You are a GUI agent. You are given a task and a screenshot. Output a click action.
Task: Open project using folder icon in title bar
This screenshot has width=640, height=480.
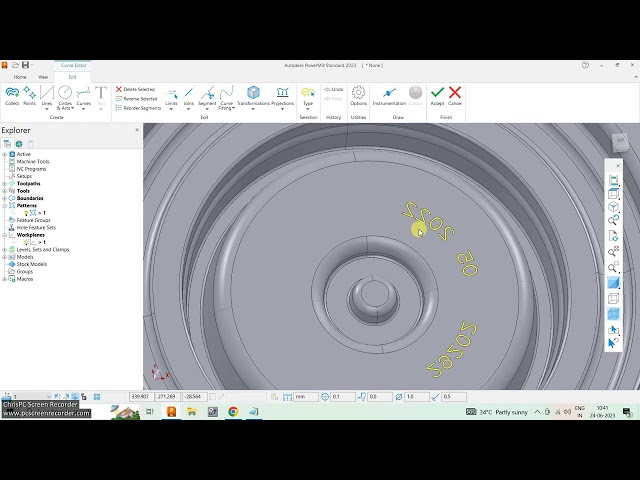[16, 65]
